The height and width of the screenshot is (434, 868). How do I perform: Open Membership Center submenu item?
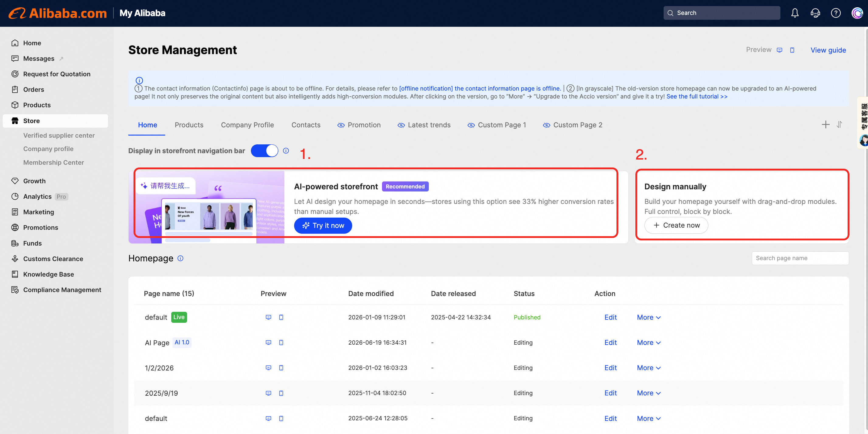pyautogui.click(x=54, y=162)
